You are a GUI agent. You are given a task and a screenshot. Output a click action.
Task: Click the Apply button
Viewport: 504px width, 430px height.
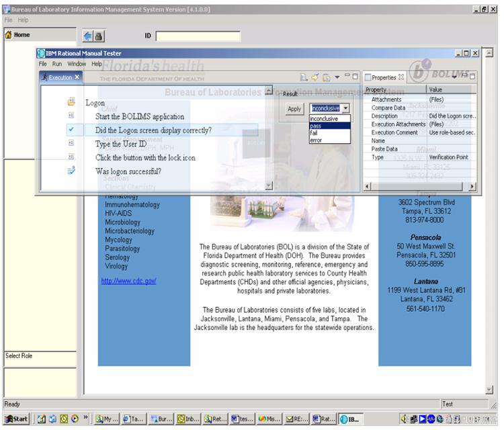294,109
